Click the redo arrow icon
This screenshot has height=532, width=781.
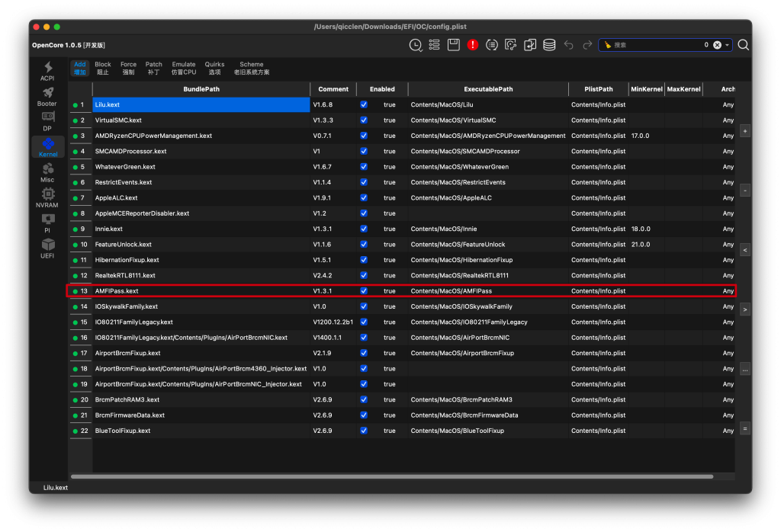click(587, 45)
